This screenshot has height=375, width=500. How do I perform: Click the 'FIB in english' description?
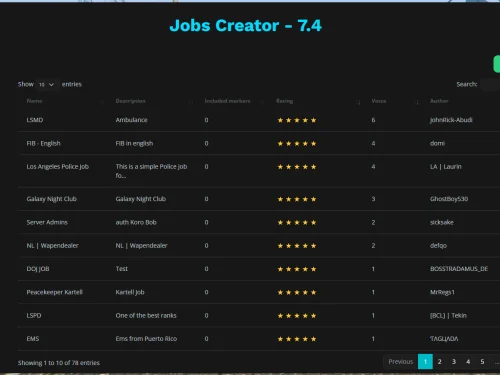tap(134, 143)
